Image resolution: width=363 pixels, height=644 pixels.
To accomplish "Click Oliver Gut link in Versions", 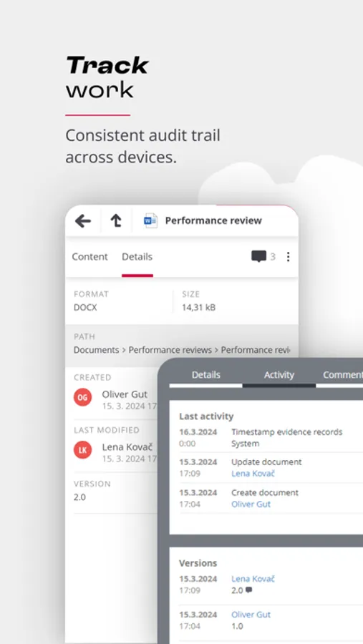I will [x=251, y=615].
